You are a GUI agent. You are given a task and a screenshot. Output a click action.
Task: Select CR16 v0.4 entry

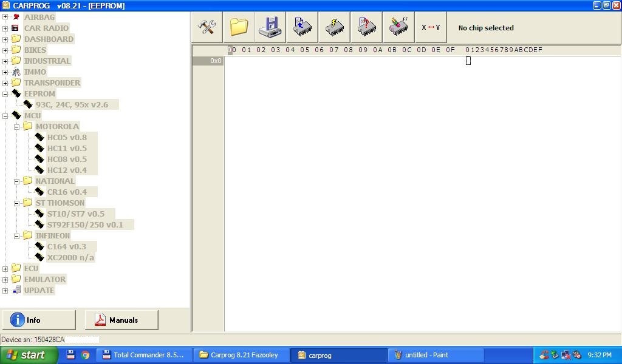(67, 192)
